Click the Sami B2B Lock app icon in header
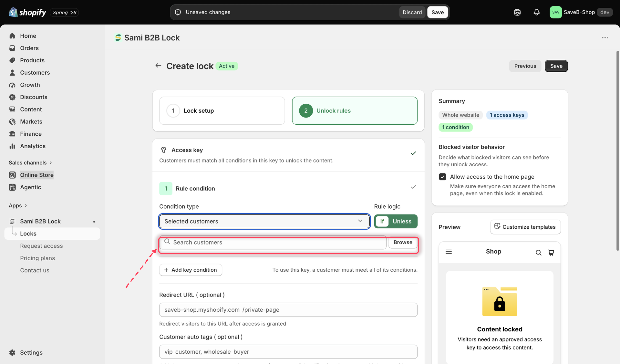This screenshot has width=620, height=364. point(118,38)
